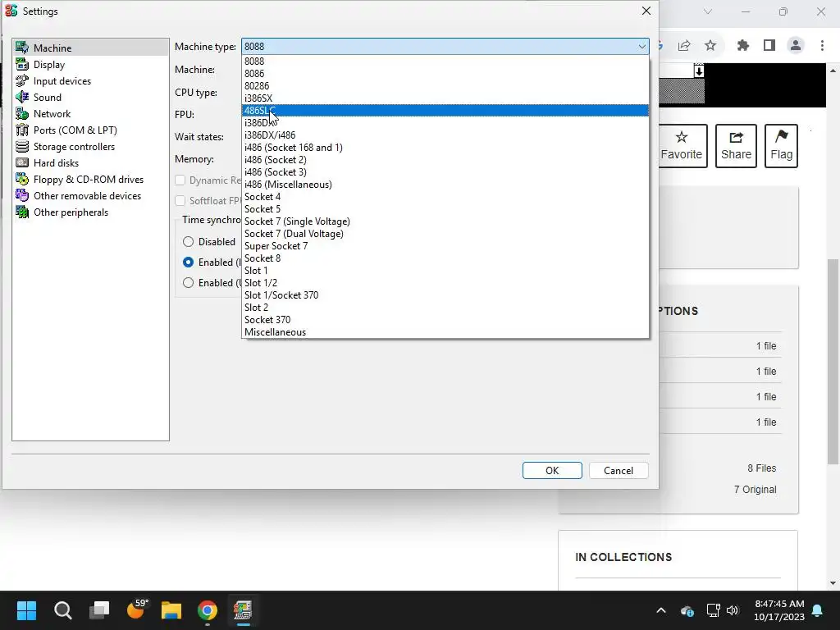Viewport: 840px width, 630px height.
Task: Click Favorite button in browser page
Action: tap(682, 146)
